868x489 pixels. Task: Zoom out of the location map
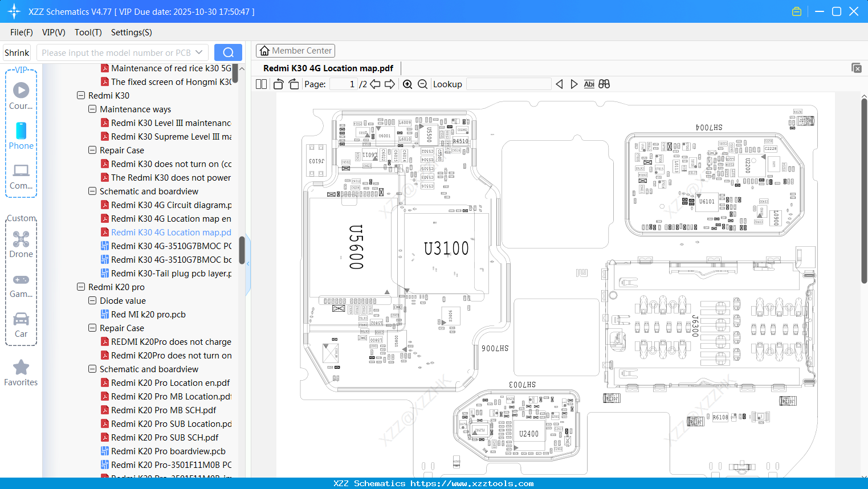point(422,84)
